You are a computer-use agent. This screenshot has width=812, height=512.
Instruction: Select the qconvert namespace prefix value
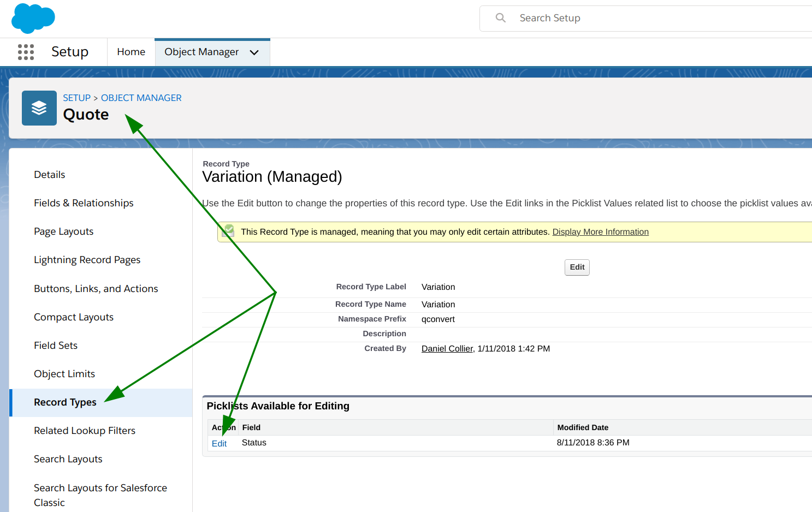click(438, 319)
